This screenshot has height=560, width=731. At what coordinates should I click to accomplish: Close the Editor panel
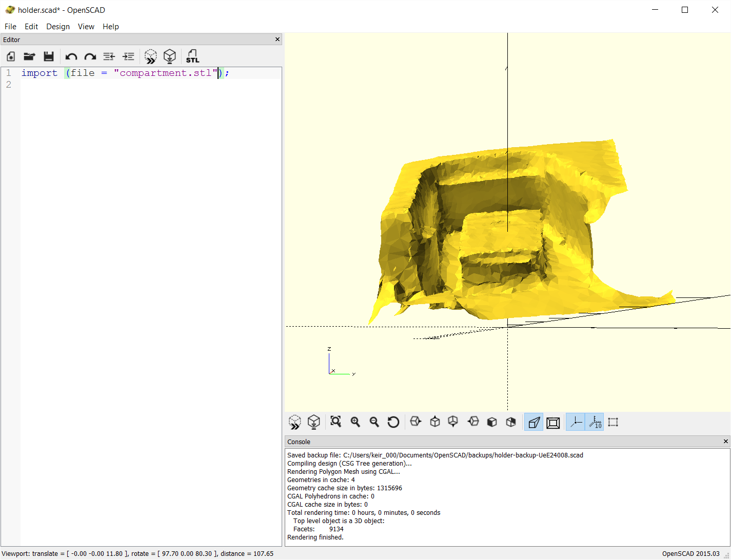(x=278, y=39)
